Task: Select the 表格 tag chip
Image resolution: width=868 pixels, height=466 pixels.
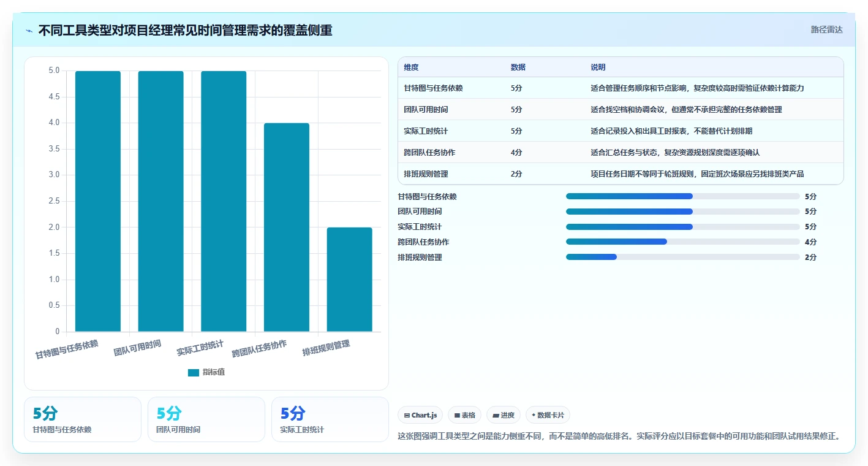Action: [465, 415]
